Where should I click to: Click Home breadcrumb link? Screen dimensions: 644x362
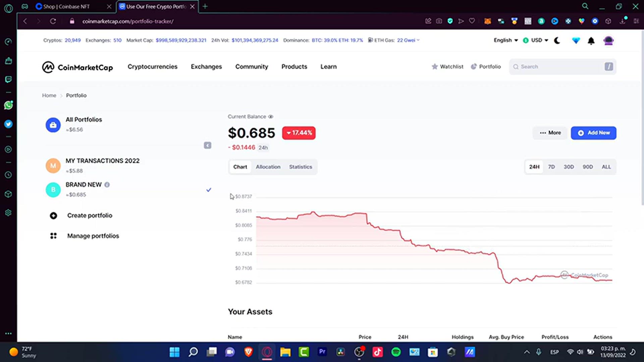click(49, 96)
